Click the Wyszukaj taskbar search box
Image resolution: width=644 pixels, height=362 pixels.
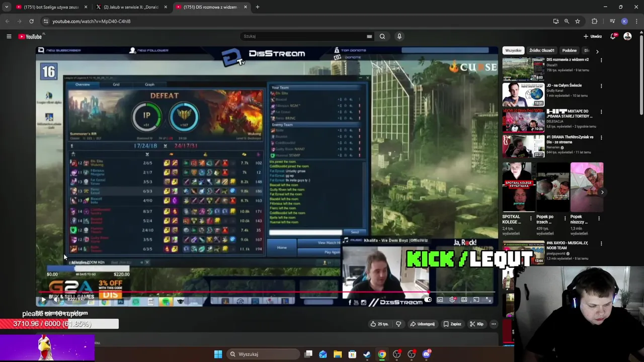pos(263,354)
